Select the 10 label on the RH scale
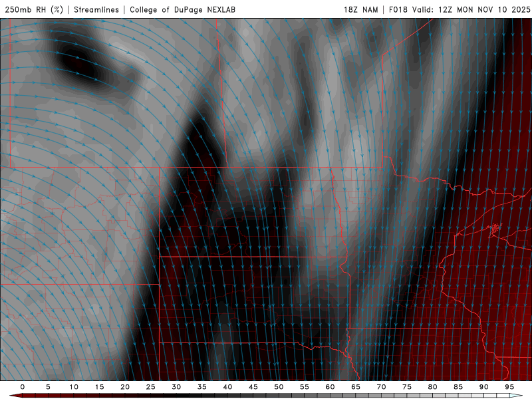 tap(74, 387)
